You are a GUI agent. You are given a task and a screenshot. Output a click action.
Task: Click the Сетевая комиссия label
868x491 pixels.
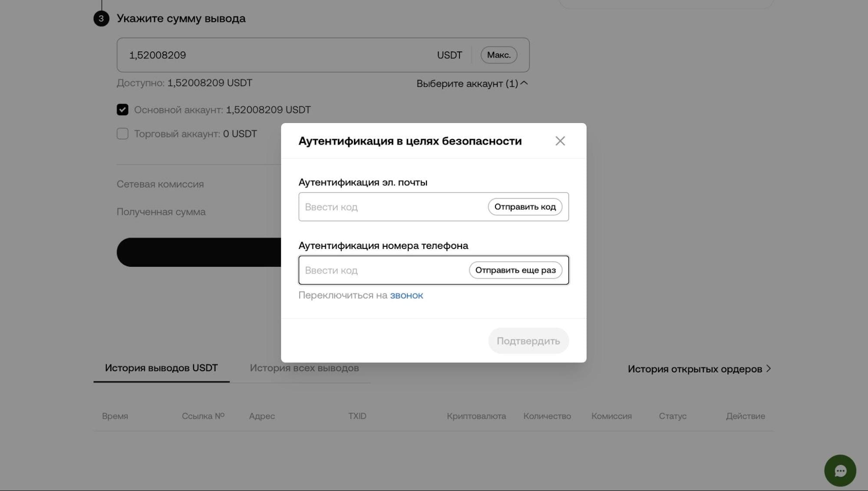(160, 184)
